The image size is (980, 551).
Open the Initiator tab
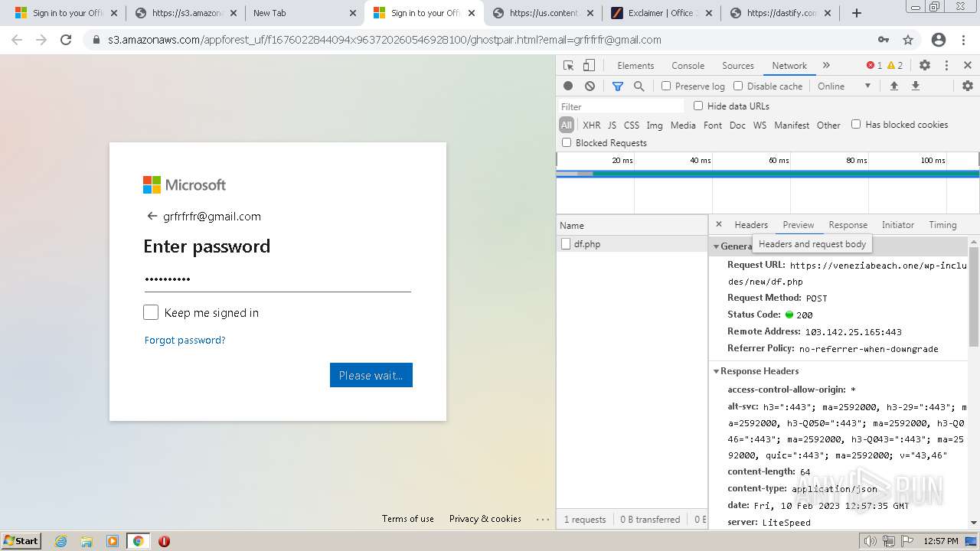click(898, 225)
